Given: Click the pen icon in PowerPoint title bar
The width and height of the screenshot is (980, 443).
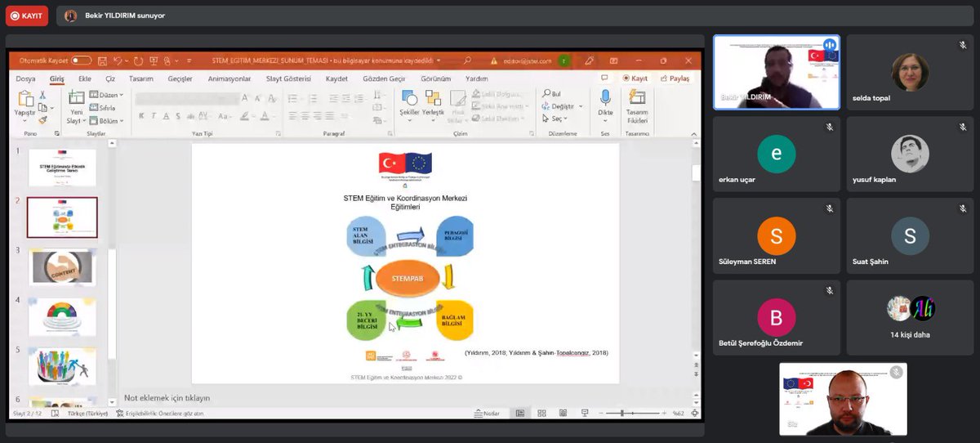Looking at the screenshot, I should click(589, 60).
